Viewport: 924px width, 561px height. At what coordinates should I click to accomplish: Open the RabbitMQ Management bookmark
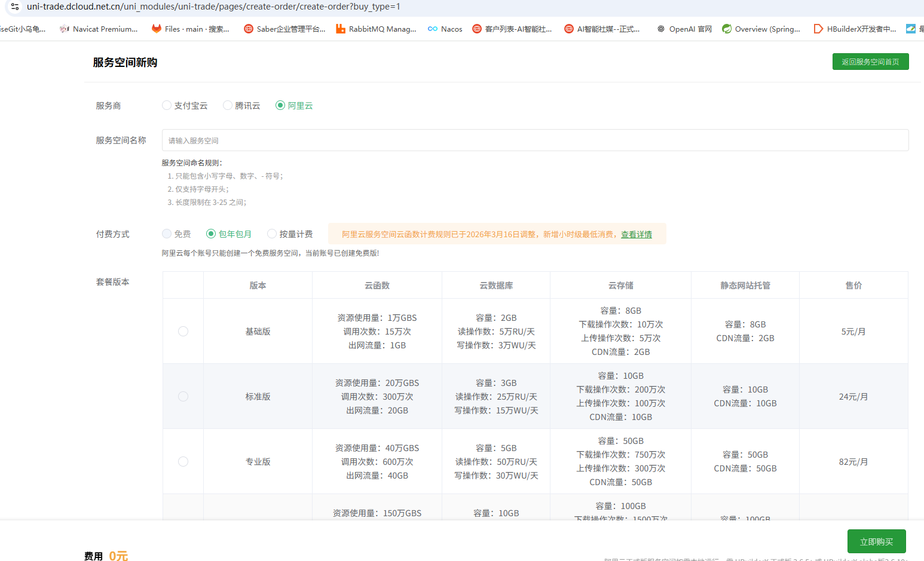pyautogui.click(x=376, y=29)
